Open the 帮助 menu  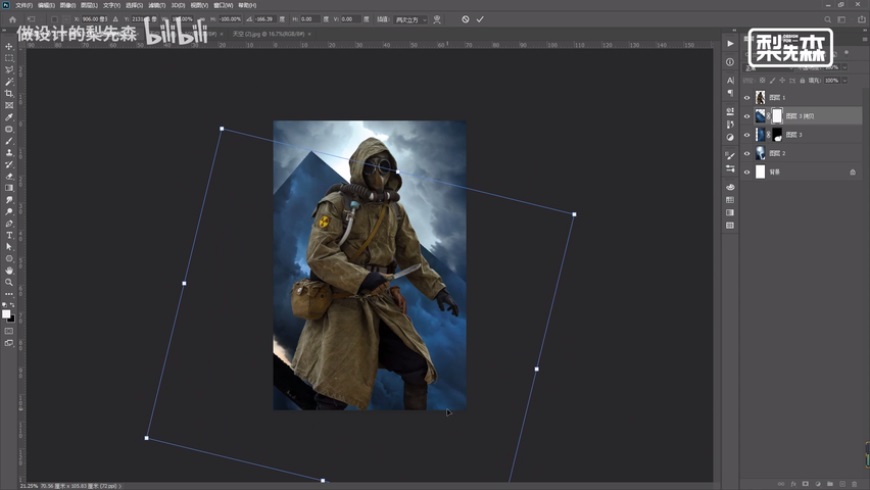[x=245, y=5]
